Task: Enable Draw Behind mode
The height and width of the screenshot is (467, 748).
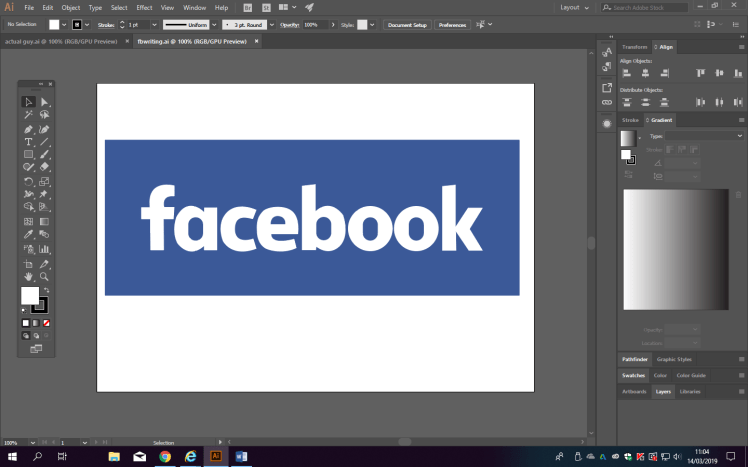Action: (36, 336)
